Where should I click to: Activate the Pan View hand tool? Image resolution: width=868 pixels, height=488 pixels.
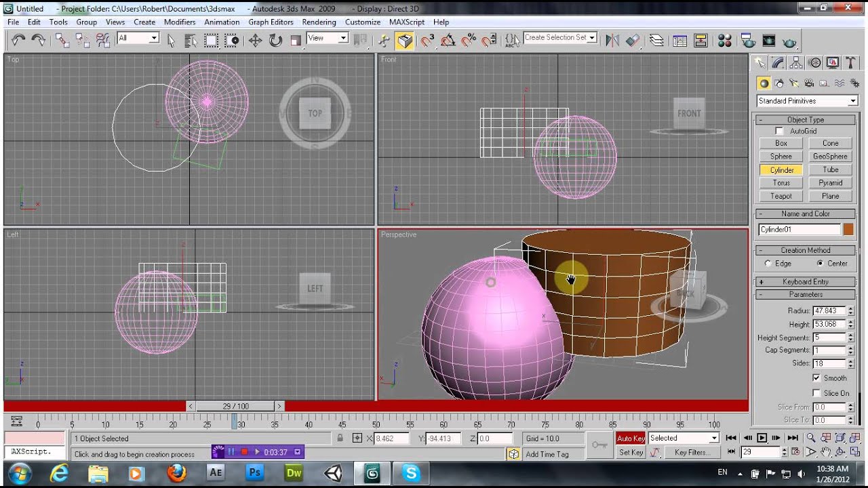[826, 452]
